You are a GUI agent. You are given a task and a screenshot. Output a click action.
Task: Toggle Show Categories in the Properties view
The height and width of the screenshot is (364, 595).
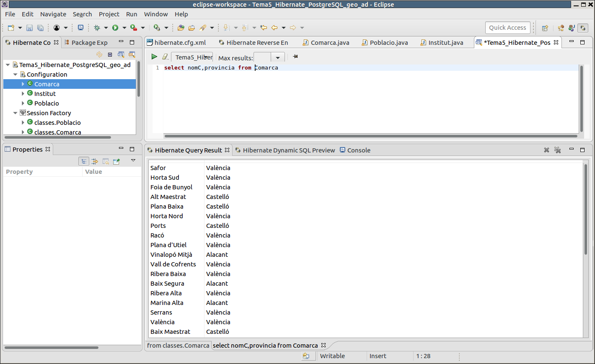(x=84, y=161)
